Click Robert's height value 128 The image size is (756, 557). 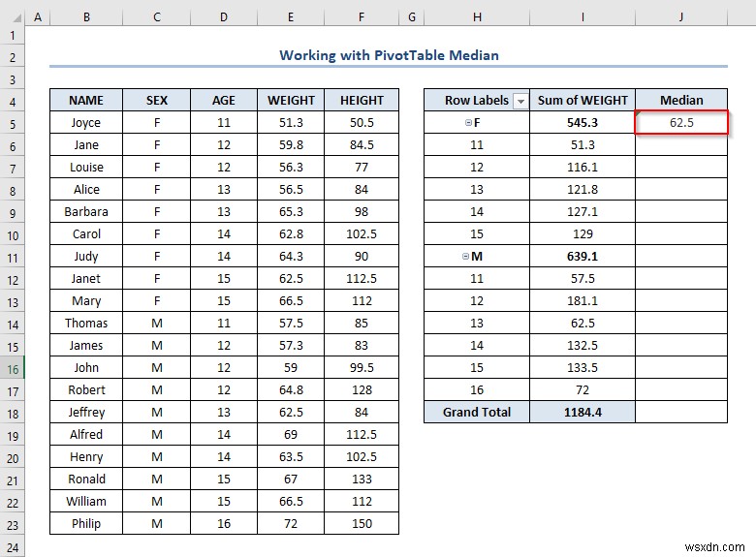click(362, 389)
